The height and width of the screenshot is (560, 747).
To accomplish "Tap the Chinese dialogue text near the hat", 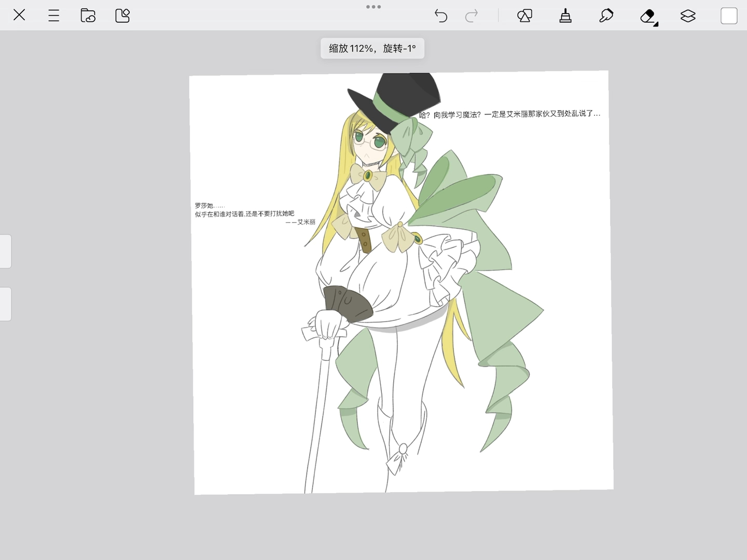I will click(x=509, y=114).
